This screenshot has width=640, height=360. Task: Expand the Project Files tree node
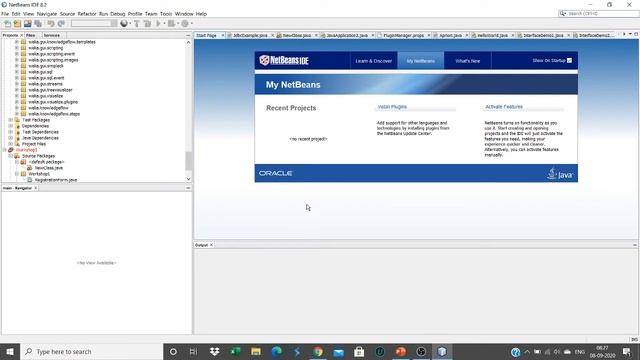pyautogui.click(x=11, y=144)
